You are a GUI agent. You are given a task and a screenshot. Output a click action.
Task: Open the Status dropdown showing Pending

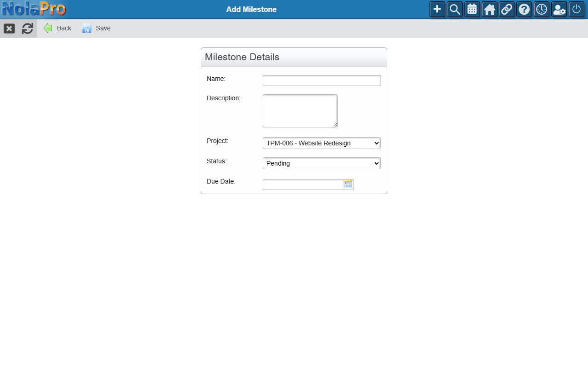tap(322, 163)
